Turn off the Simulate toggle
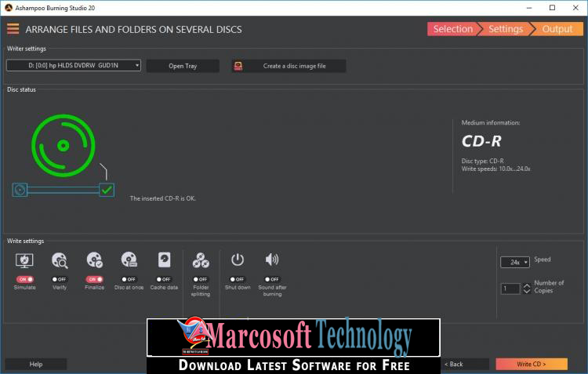Viewport: 588px width, 374px height. [x=25, y=279]
